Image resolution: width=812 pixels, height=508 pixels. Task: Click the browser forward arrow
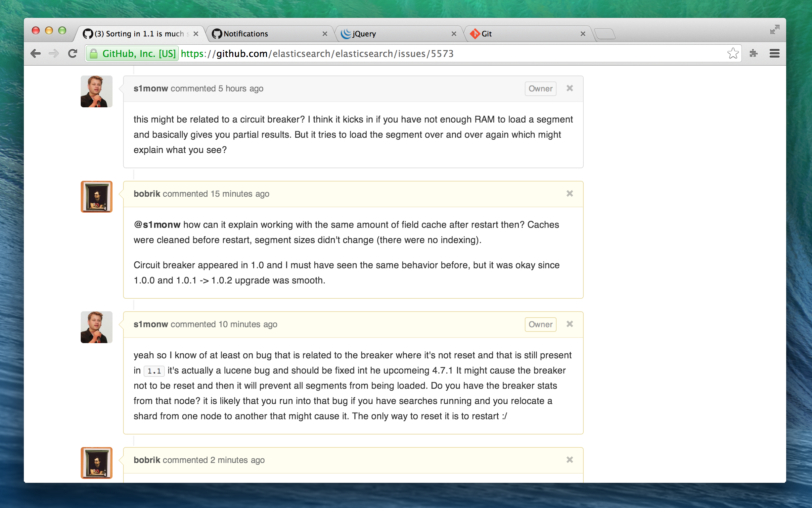tap(54, 53)
